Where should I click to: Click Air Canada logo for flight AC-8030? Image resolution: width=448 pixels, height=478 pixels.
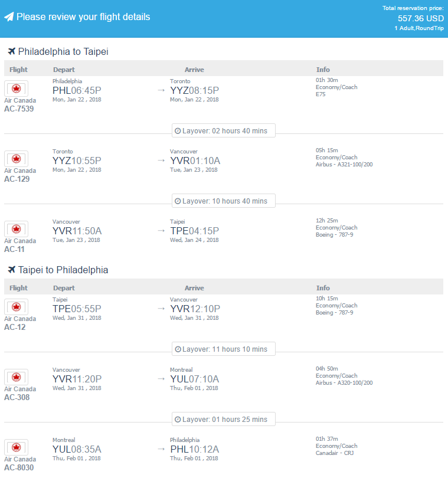pyautogui.click(x=16, y=447)
